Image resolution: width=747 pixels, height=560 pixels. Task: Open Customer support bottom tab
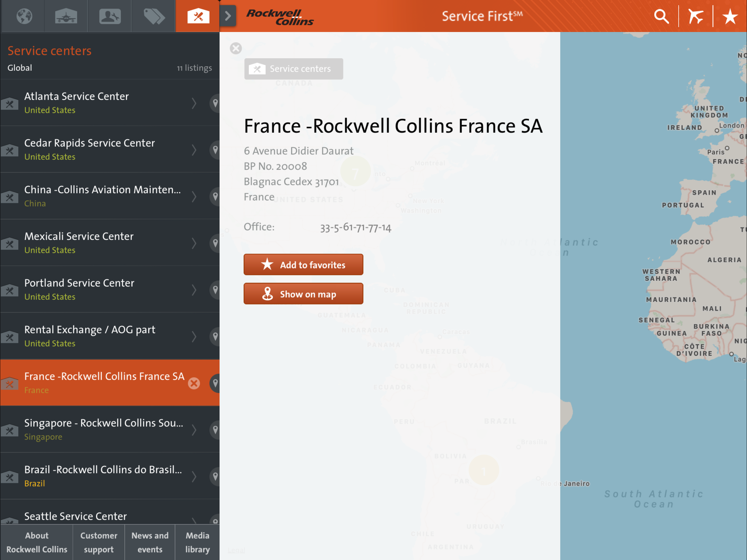(x=99, y=542)
